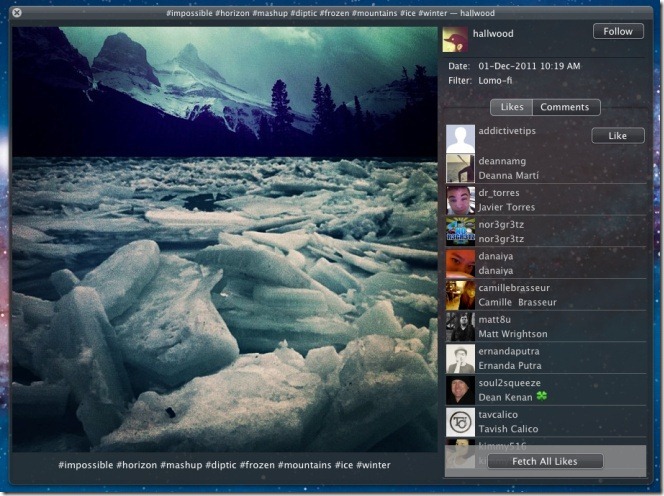Switch to the Comments tab
The height and width of the screenshot is (496, 664).
click(566, 107)
